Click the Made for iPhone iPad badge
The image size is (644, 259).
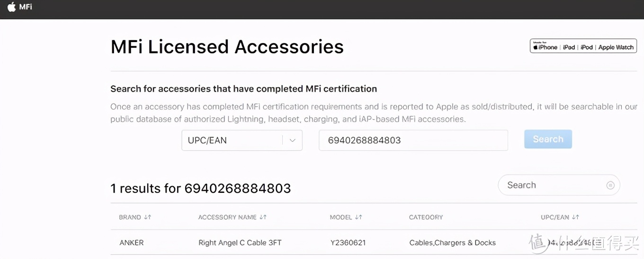(x=583, y=46)
